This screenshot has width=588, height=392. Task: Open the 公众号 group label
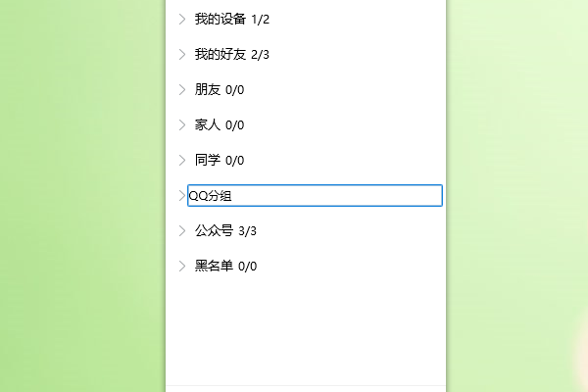click(214, 230)
